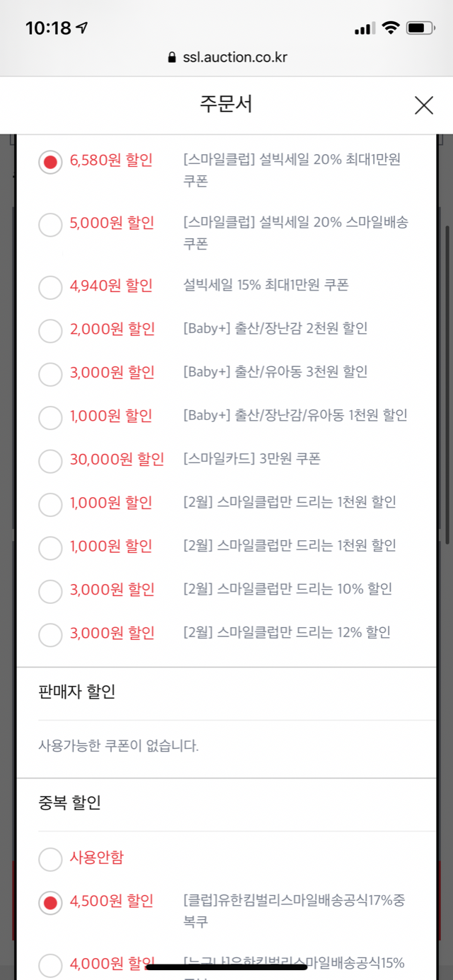The height and width of the screenshot is (980, 453).
Task: Tap the lock icon in address bar
Action: tap(171, 58)
